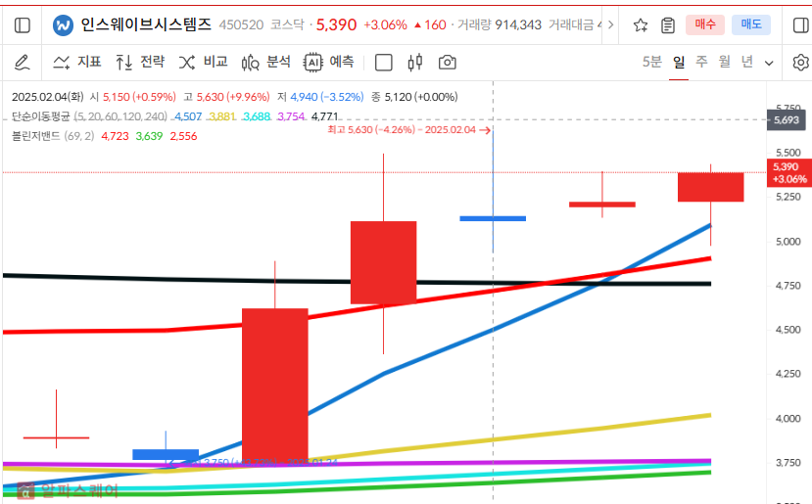
Task: Open the 분석 analysis menu
Action: click(x=265, y=62)
